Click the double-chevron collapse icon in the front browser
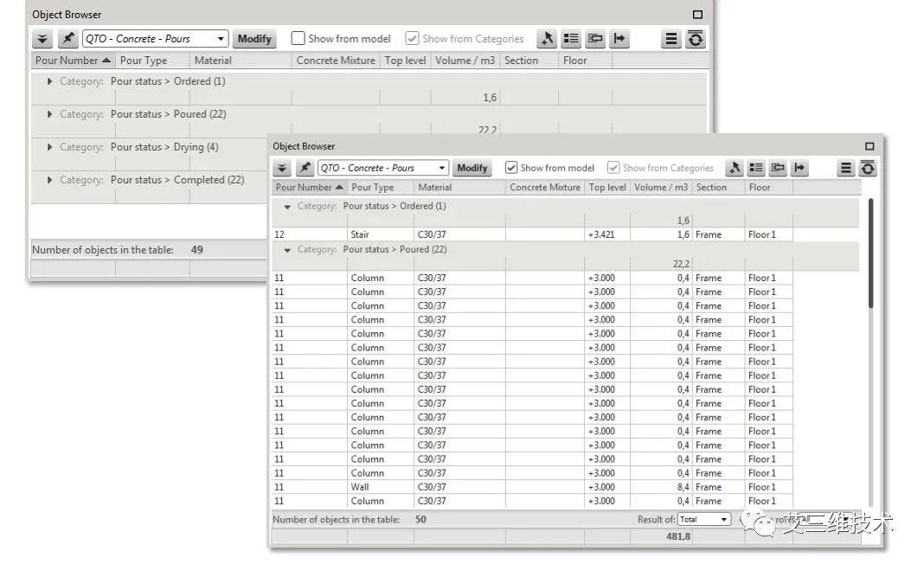 point(282,168)
